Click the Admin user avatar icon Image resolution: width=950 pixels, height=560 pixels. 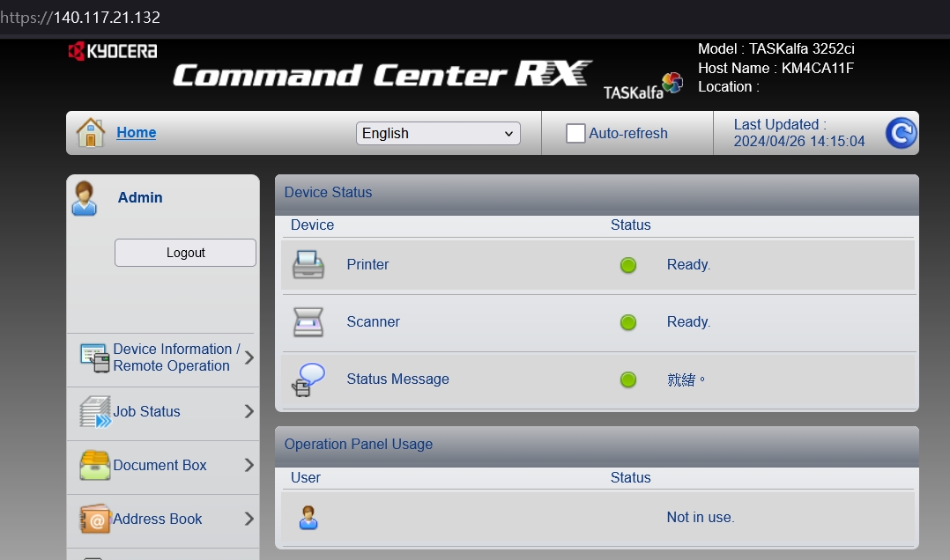85,198
